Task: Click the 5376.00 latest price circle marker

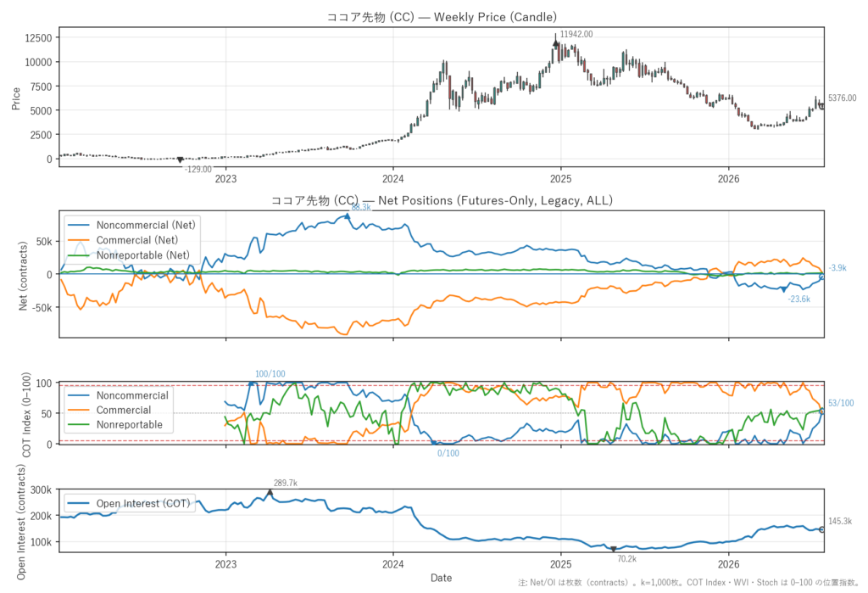Action: coord(821,106)
